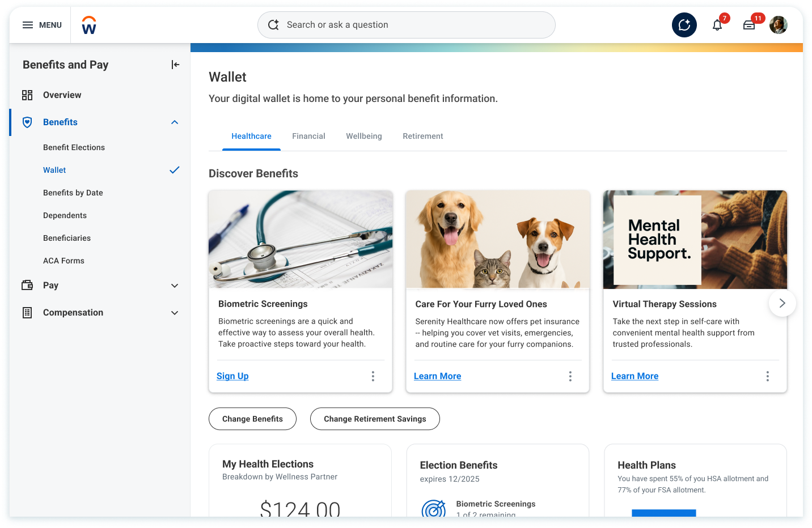The height and width of the screenshot is (528, 812).
Task: Click the Breakdown by Wellness Partner text
Action: pos(280,477)
